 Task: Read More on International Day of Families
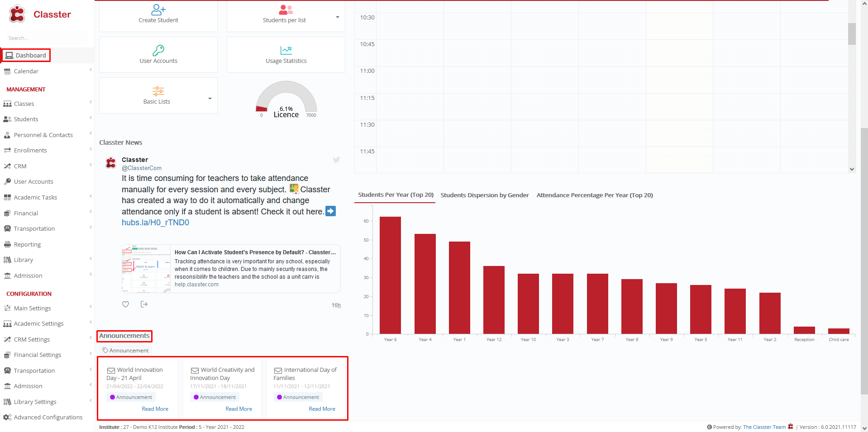click(x=322, y=409)
